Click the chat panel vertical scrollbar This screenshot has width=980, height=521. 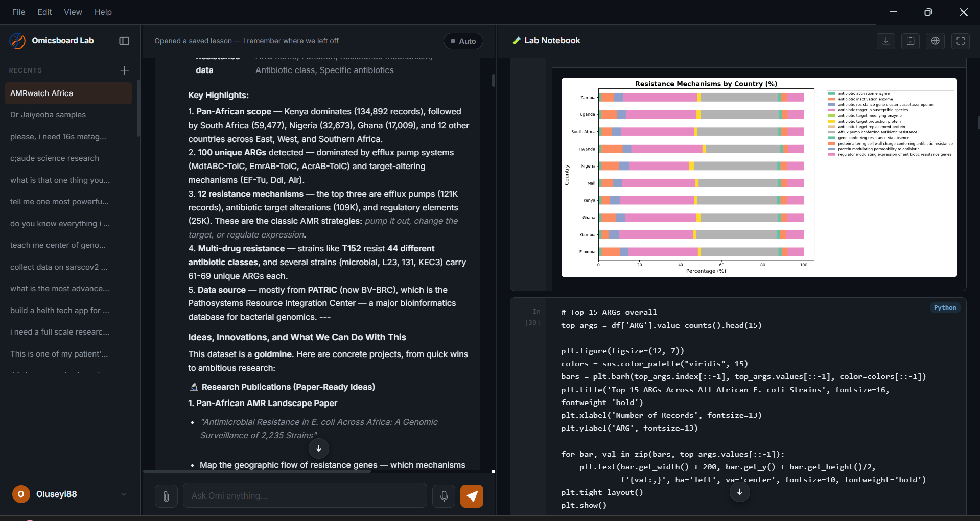coord(494,80)
